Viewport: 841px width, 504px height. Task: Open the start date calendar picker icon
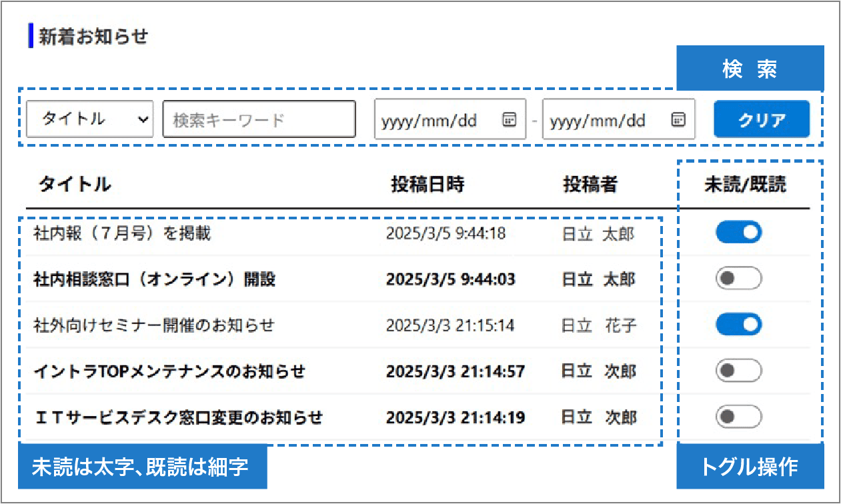pyautogui.click(x=510, y=119)
